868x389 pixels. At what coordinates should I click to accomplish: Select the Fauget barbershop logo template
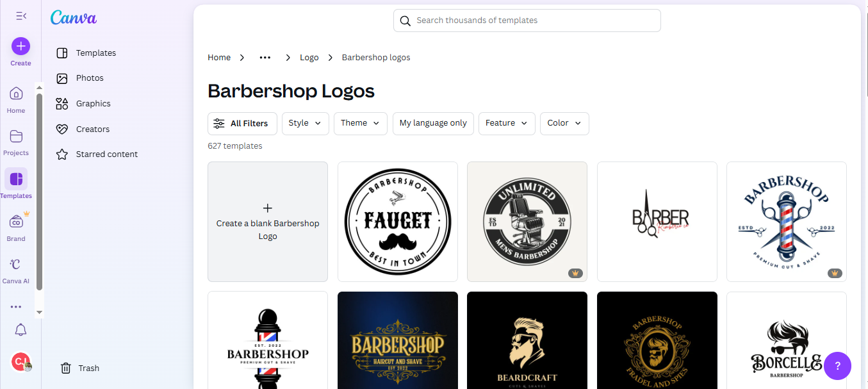(397, 222)
